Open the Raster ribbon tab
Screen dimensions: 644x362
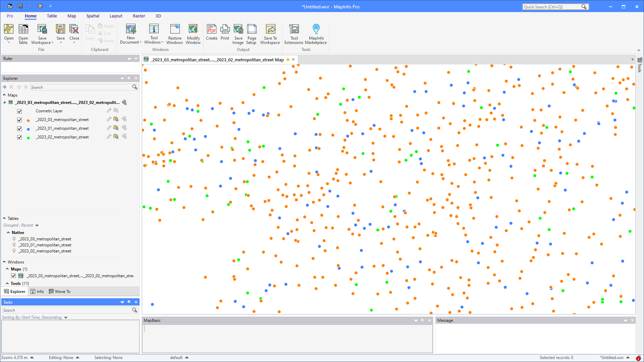point(139,16)
